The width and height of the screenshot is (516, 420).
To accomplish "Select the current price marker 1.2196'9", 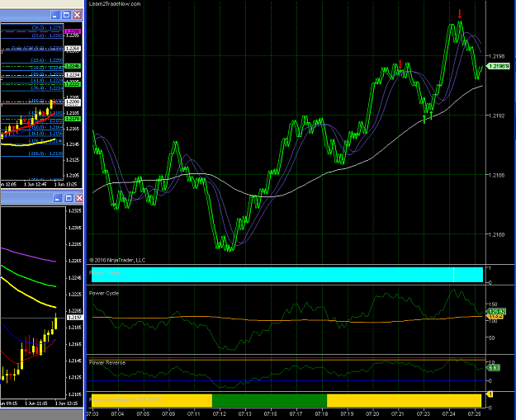I will click(498, 66).
